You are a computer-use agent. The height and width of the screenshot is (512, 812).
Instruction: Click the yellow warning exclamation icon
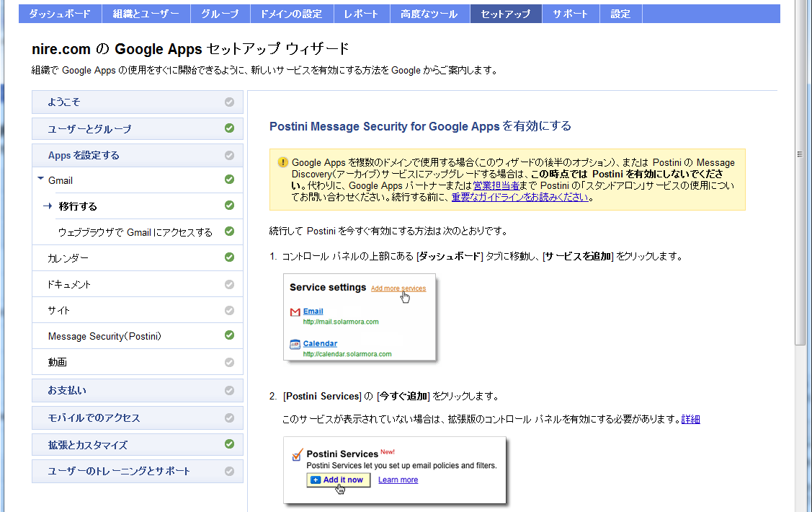[x=282, y=162]
